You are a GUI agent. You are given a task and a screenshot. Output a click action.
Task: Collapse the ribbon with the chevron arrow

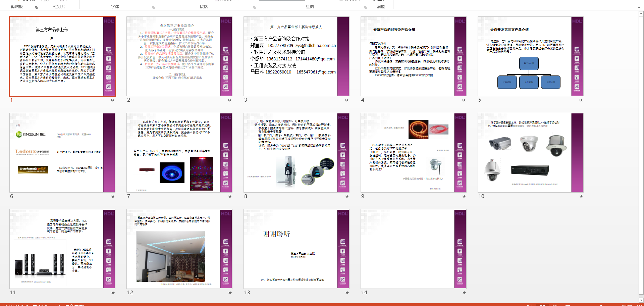point(639,7)
